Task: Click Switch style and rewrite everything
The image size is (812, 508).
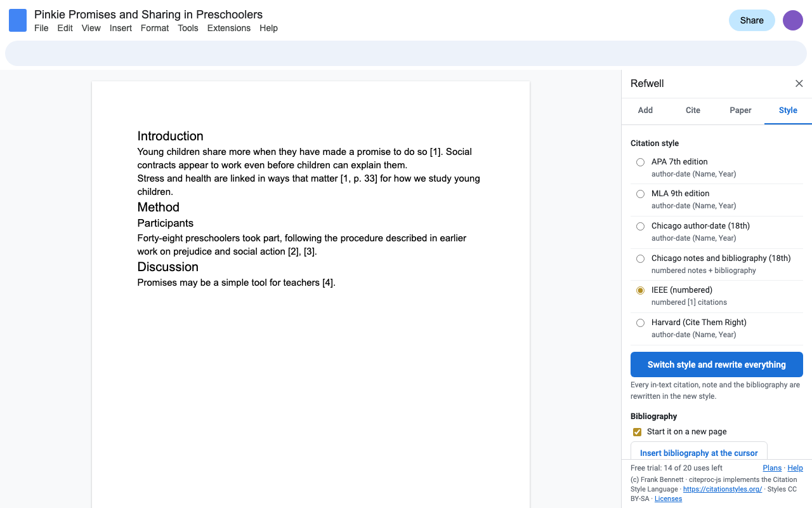Action: point(717,364)
